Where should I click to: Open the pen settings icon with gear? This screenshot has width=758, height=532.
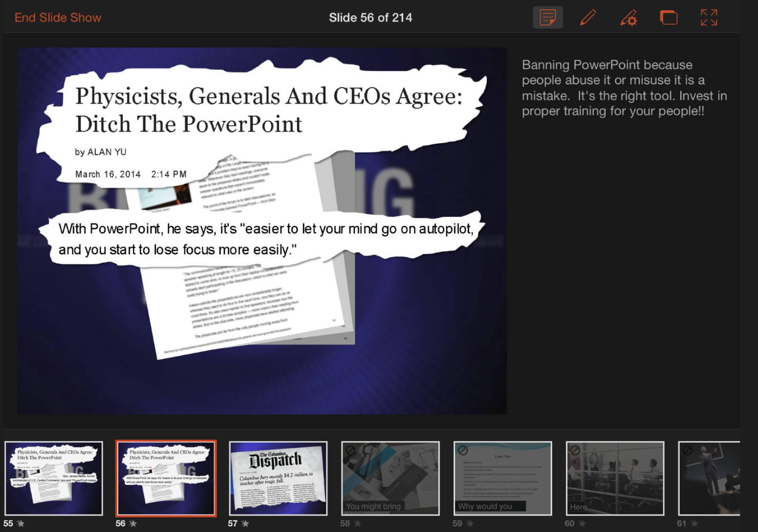629,17
